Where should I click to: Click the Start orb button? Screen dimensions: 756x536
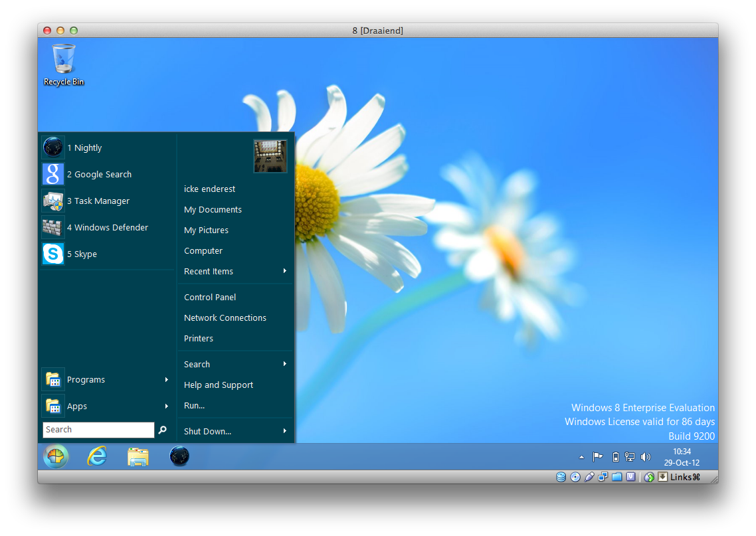[x=56, y=457]
